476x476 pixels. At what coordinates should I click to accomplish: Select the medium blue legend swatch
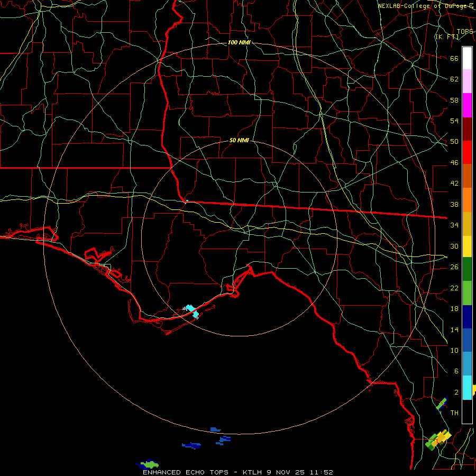click(467, 341)
